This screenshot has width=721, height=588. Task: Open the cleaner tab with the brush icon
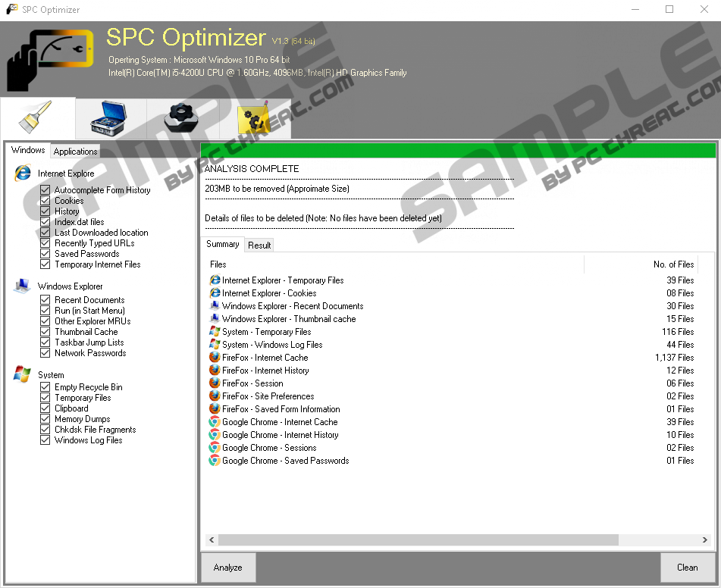click(37, 117)
